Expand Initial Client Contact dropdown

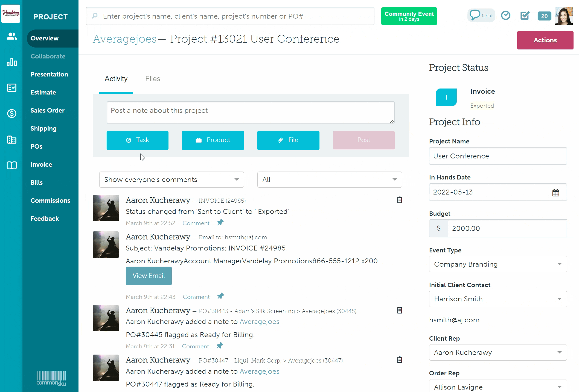pos(498,299)
